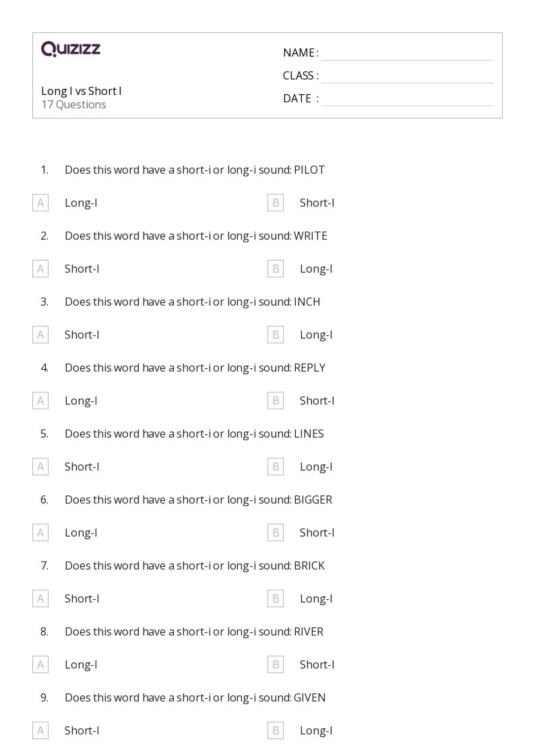Check box A Short-I for GIVEN question
Viewport: 535px width, 756px height.
point(40,731)
